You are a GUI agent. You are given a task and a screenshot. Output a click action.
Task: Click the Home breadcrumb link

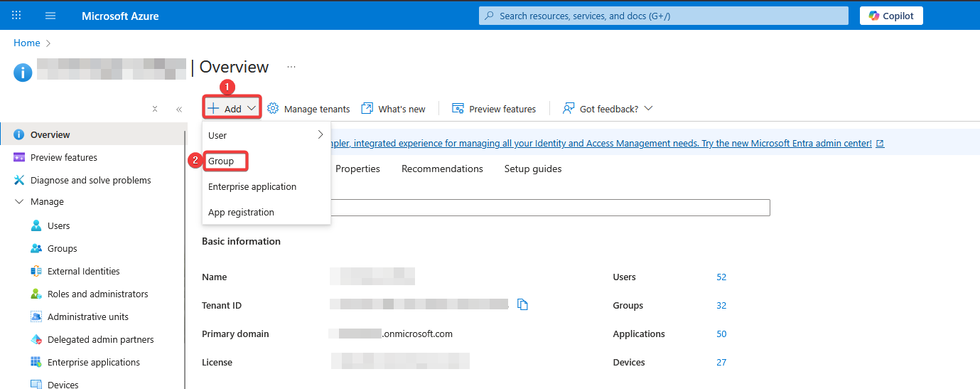coord(27,43)
